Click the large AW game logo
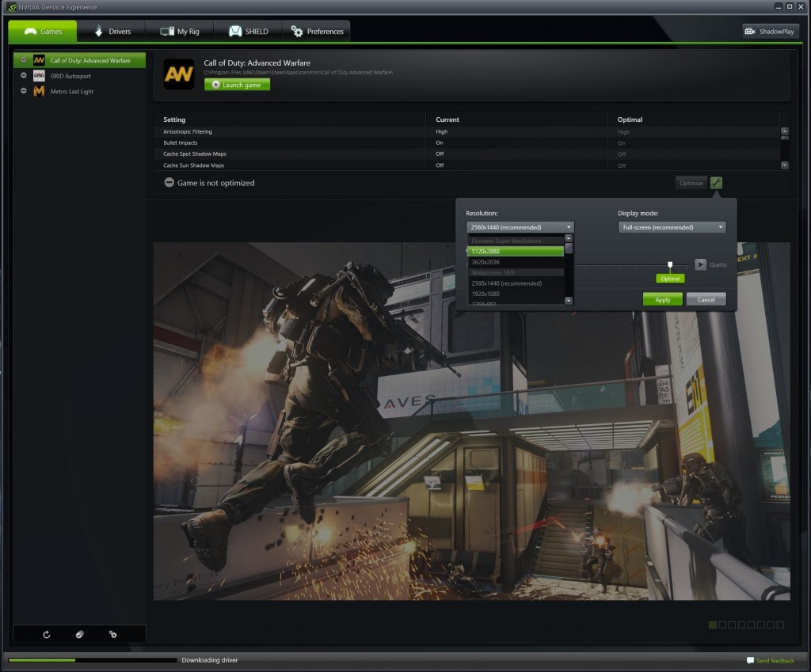This screenshot has height=672, width=811. tap(179, 74)
